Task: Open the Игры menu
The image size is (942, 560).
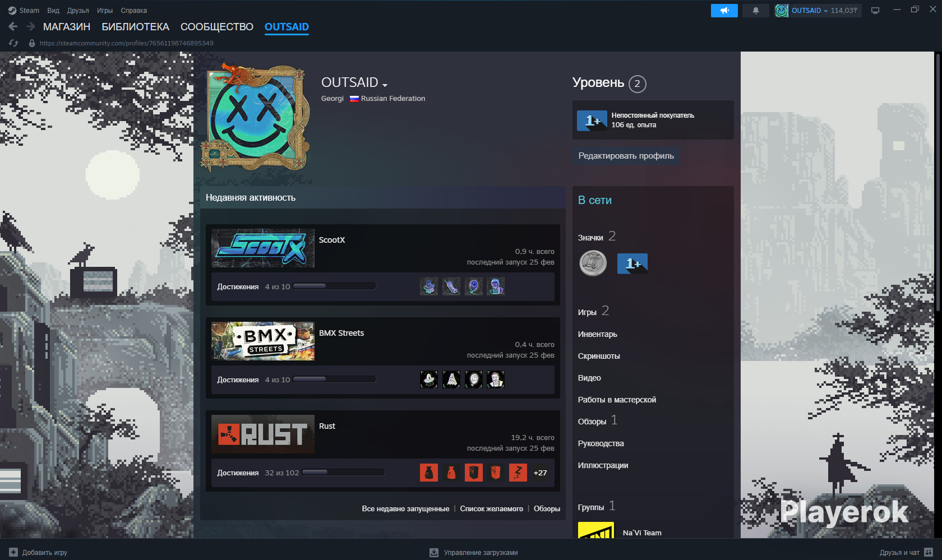Action: (x=105, y=11)
